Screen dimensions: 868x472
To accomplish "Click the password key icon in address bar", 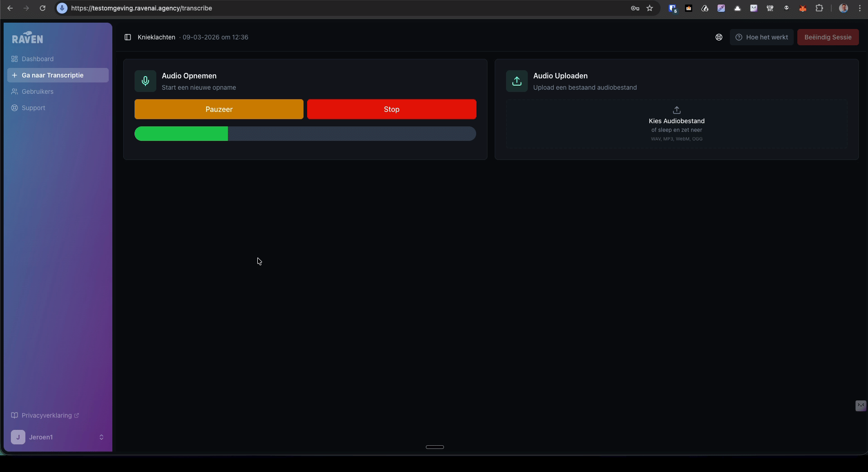I will pos(635,8).
